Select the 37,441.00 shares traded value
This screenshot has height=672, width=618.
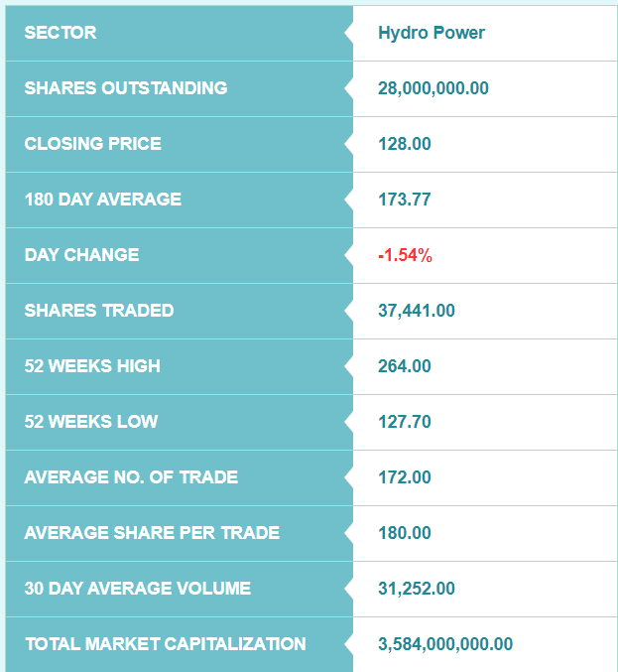click(417, 311)
